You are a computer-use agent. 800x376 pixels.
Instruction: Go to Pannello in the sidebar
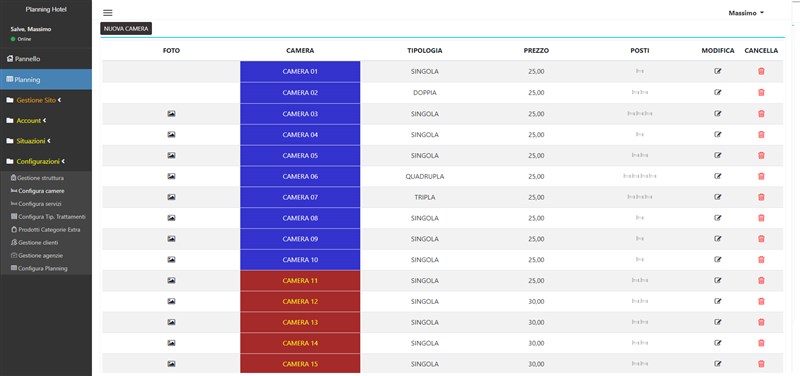[46, 59]
